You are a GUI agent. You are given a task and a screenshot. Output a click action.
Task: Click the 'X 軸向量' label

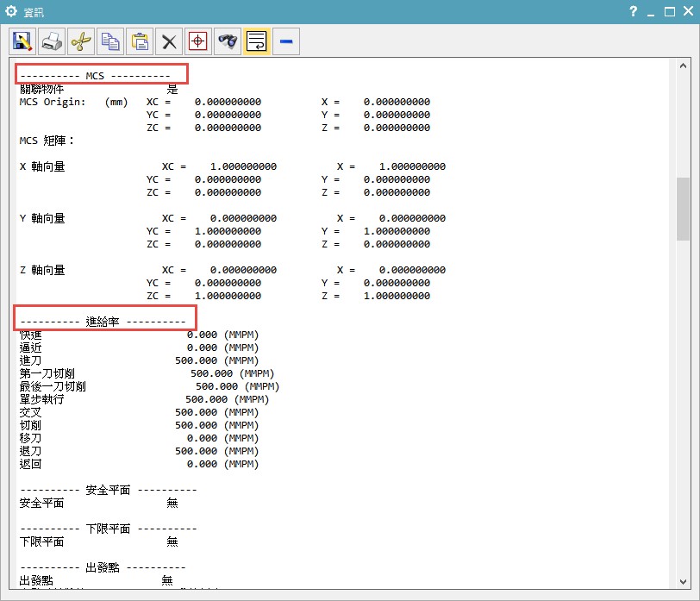click(x=42, y=166)
